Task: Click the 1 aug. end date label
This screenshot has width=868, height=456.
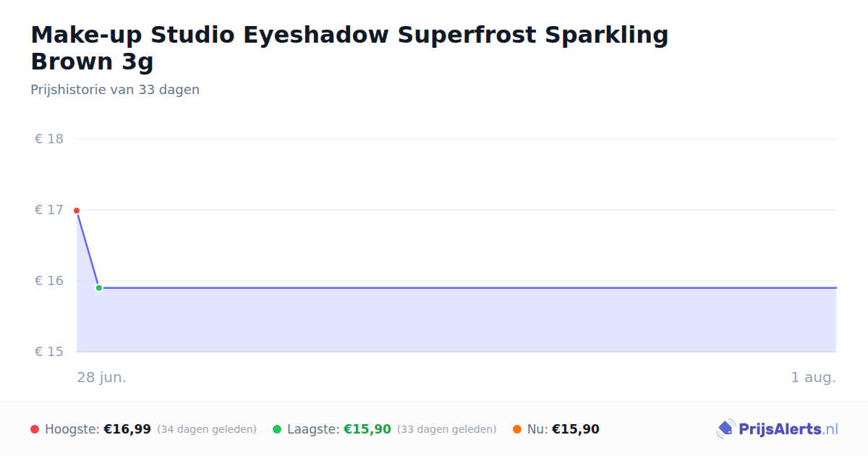Action: [x=813, y=378]
